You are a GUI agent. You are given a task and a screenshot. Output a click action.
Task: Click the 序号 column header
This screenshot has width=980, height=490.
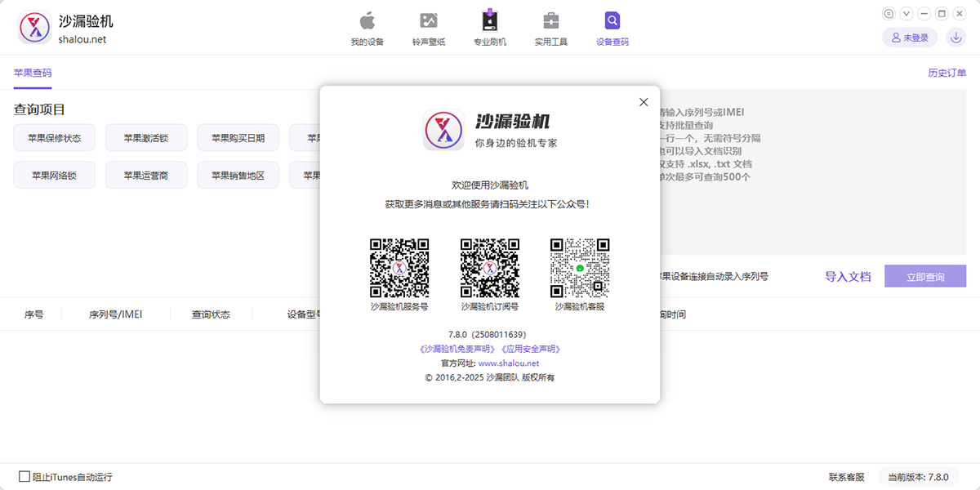[33, 314]
